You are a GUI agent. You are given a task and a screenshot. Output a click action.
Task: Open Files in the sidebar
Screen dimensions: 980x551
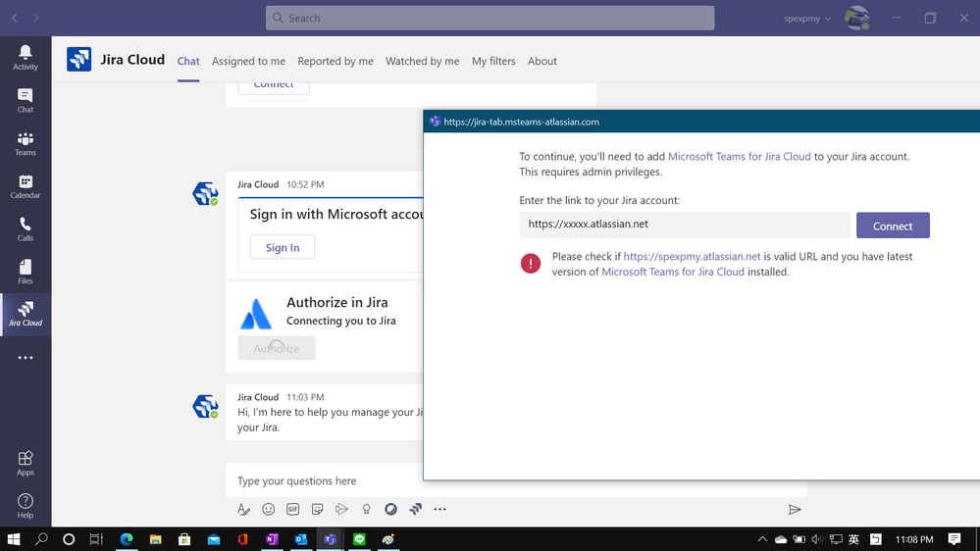coord(25,272)
